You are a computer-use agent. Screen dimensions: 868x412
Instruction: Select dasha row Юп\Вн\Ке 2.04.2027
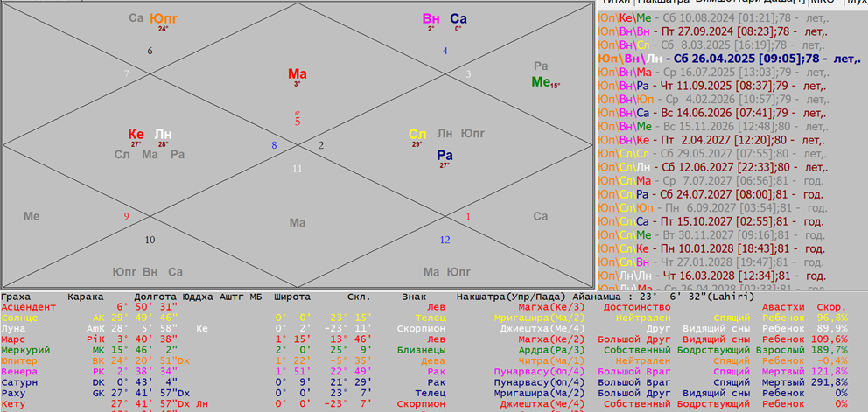tap(712, 140)
